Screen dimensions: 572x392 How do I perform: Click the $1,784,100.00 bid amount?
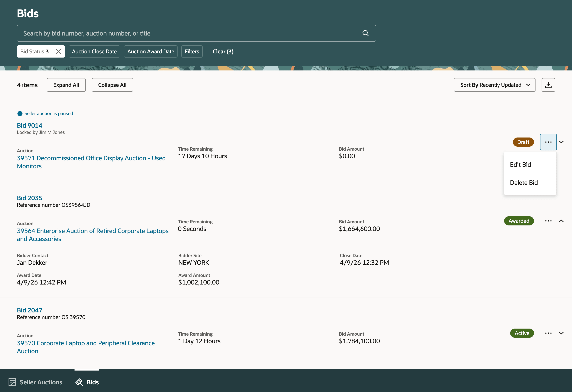pos(359,341)
